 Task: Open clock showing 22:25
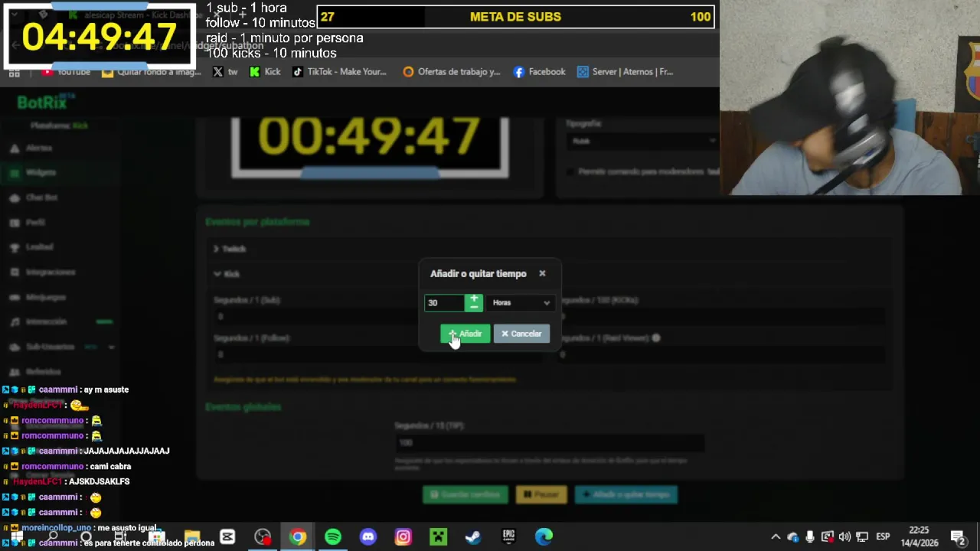[919, 536]
